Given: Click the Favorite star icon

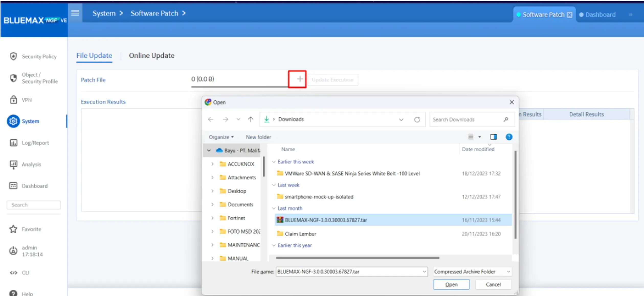Looking at the screenshot, I should (x=13, y=229).
